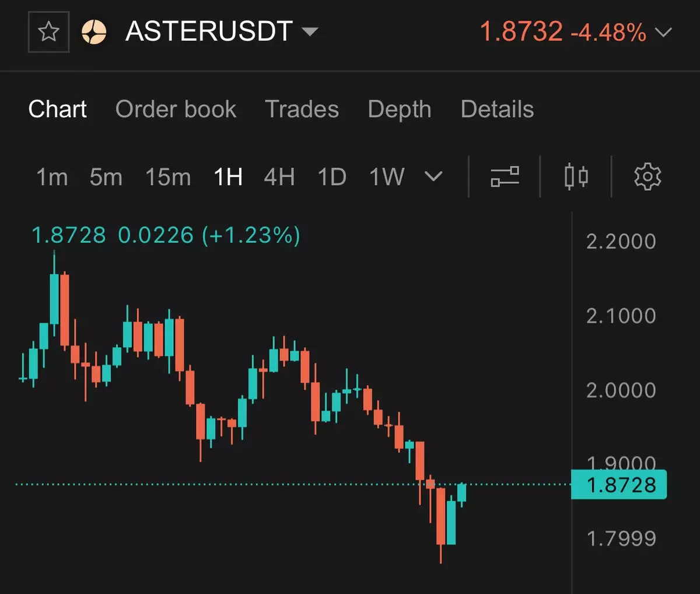Switch to 4H timeframe
This screenshot has height=594, width=700.
(x=279, y=177)
